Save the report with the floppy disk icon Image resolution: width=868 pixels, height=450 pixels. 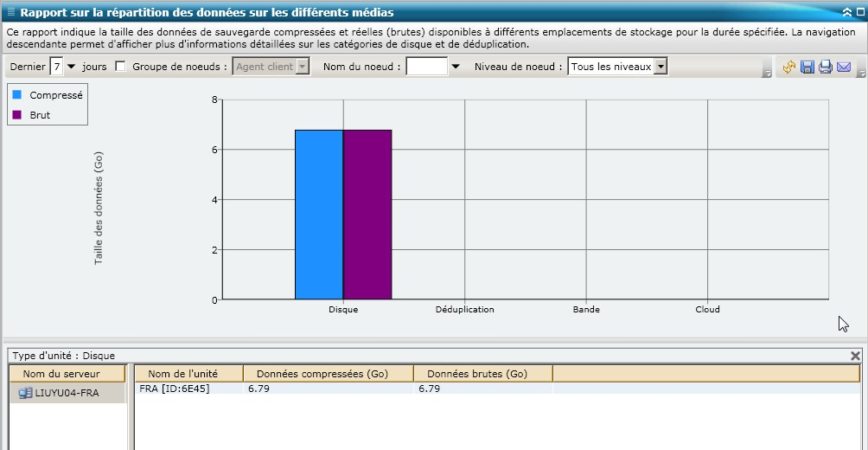(x=807, y=67)
